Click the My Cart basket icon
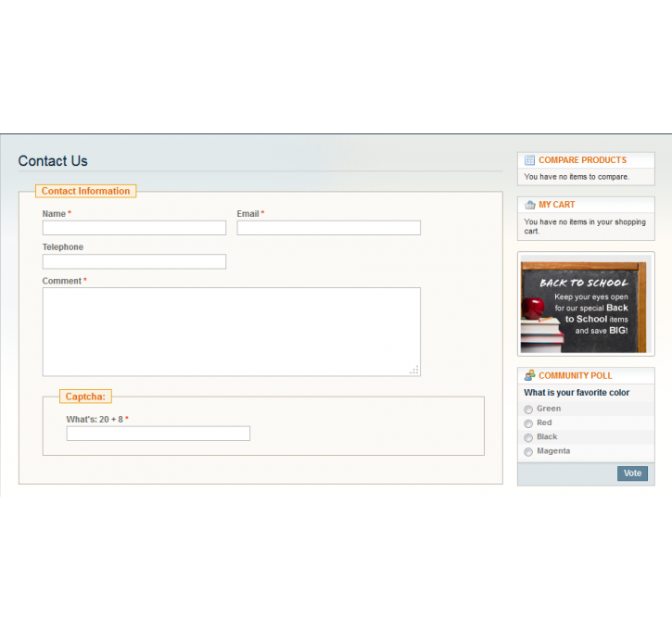672x630 pixels. (x=529, y=205)
